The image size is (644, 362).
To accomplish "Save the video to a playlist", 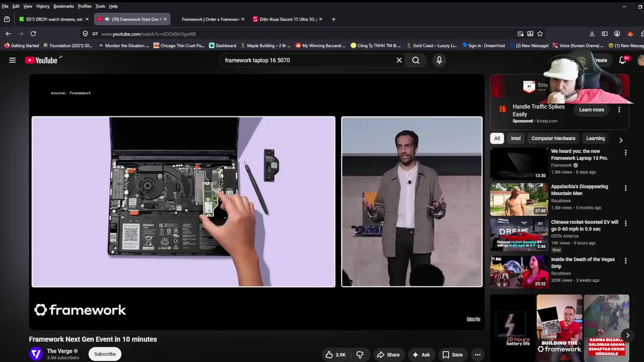I will [x=452, y=354].
